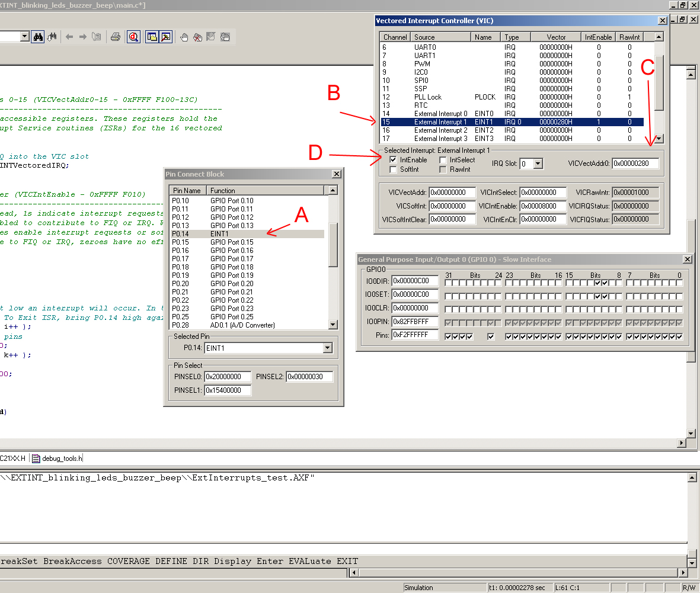Click the Source column header in VIC
700x593 pixels.
coord(440,37)
